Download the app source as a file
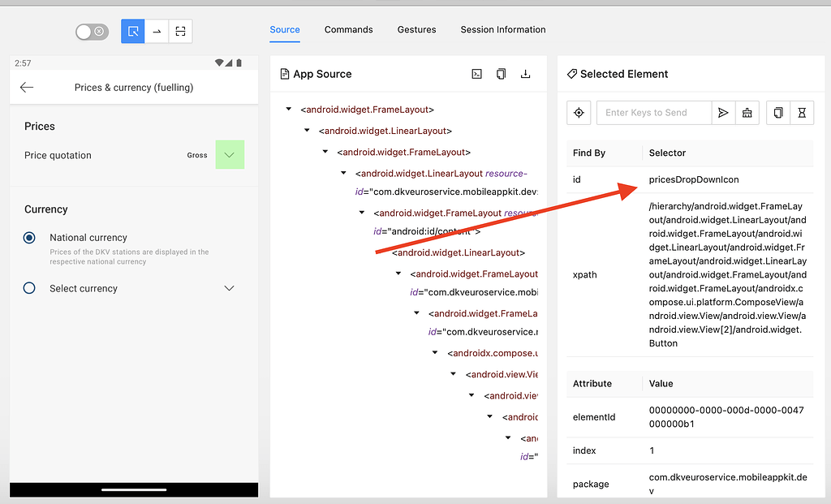This screenshot has height=504, width=831. pyautogui.click(x=525, y=74)
